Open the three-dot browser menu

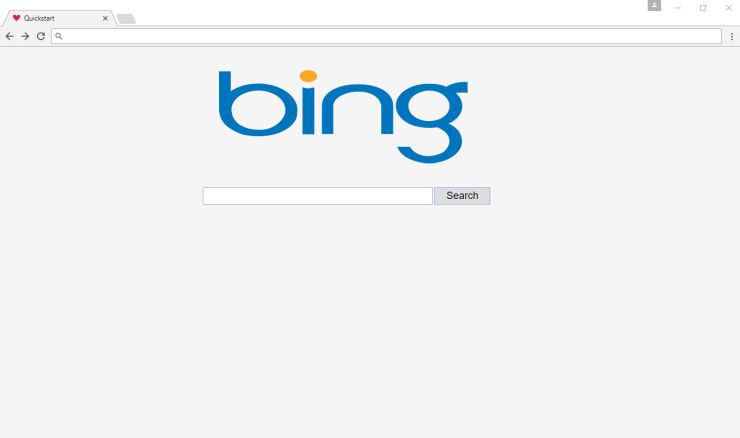click(732, 36)
